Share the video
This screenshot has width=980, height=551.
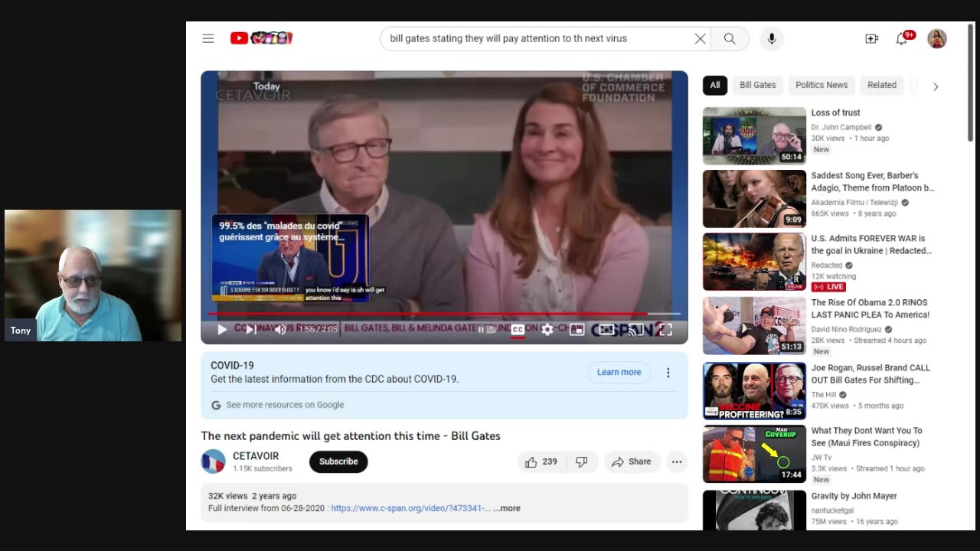click(632, 461)
